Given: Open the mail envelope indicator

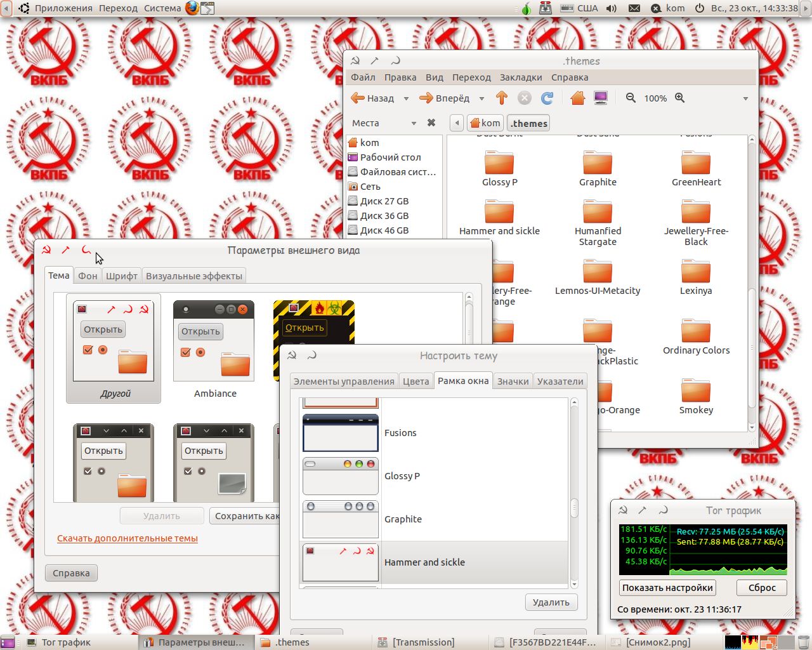Looking at the screenshot, I should pos(634,8).
